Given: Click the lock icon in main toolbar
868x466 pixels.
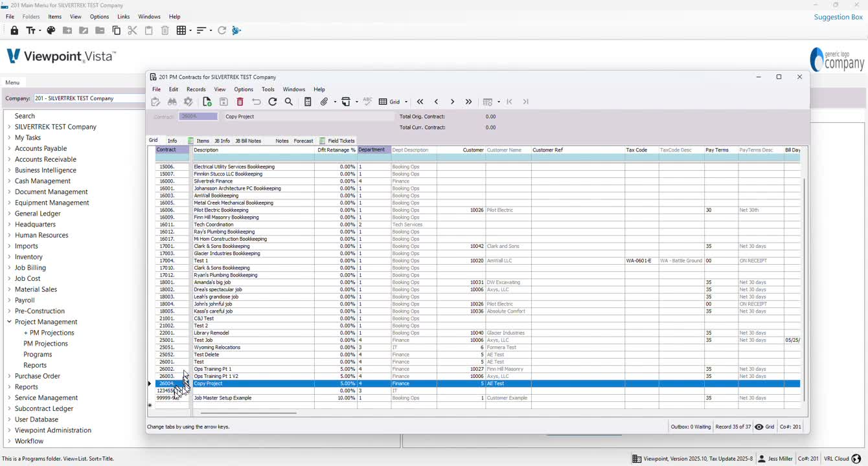Looking at the screenshot, I should (x=14, y=30).
